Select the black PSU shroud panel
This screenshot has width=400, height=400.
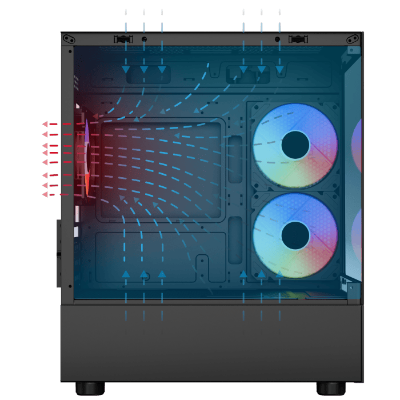(x=211, y=343)
